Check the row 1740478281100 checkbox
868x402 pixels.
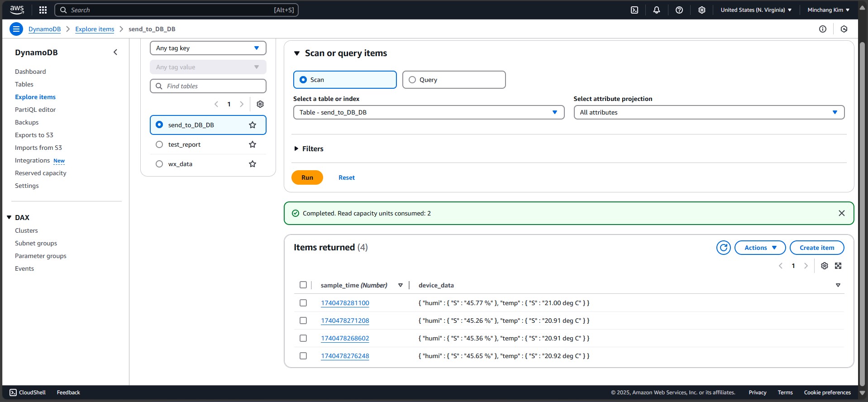[x=303, y=303]
